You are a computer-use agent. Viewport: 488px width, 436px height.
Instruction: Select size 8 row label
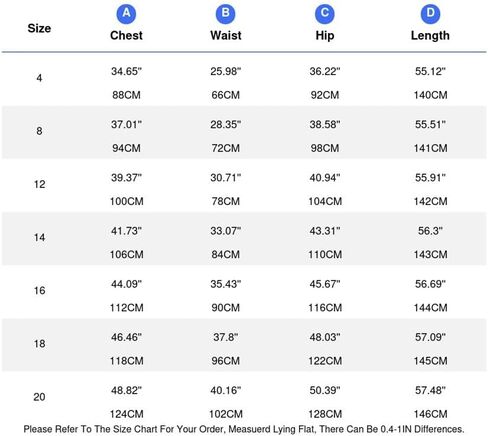(39, 131)
